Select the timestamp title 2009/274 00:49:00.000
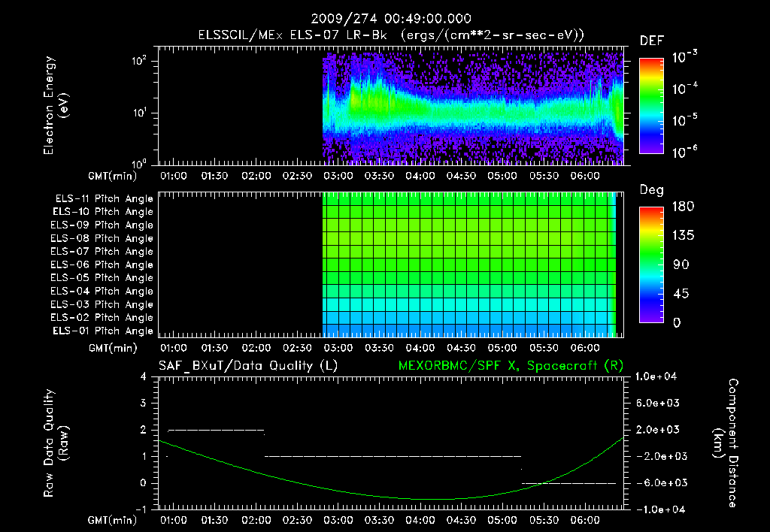 [391, 19]
